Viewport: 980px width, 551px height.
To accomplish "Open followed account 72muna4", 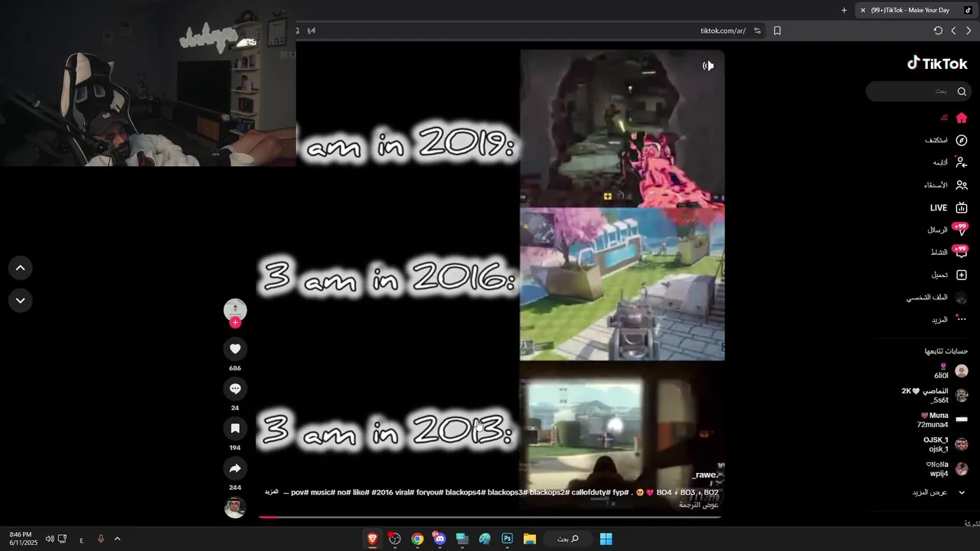I will (x=943, y=419).
